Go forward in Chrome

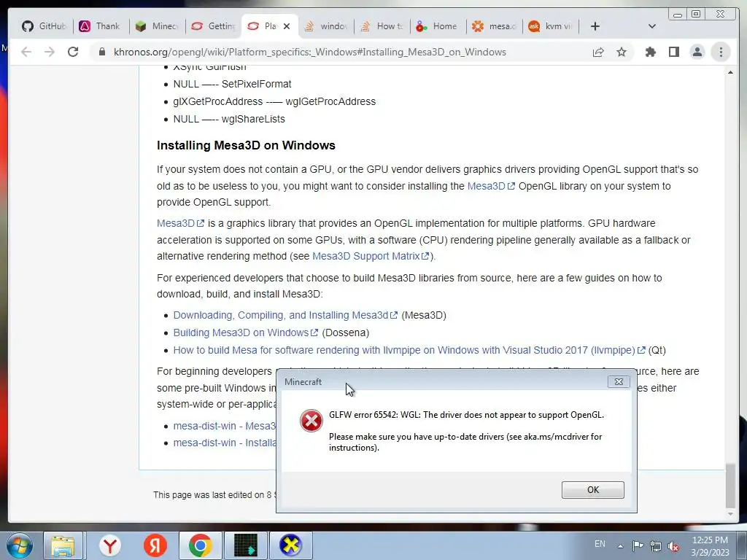pyautogui.click(x=50, y=52)
